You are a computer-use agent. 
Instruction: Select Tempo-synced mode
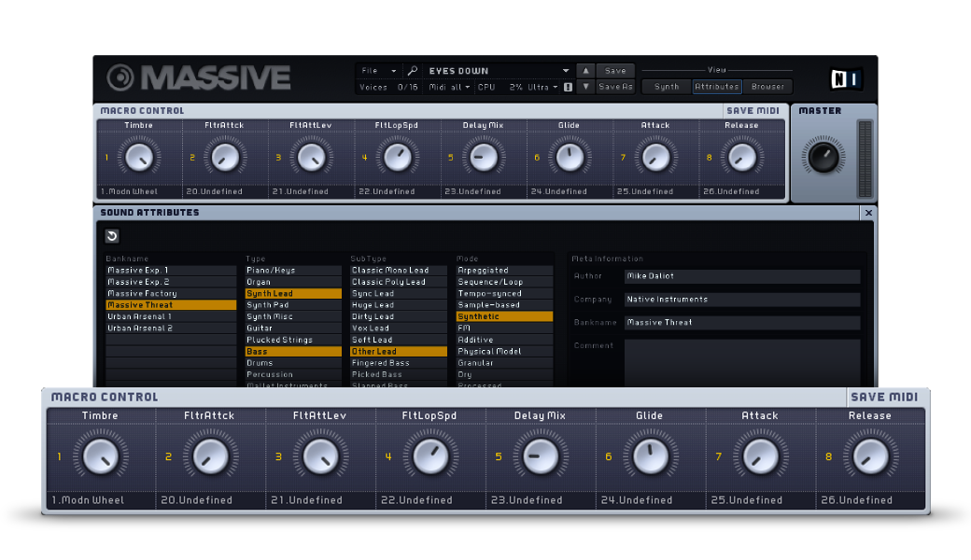coord(505,293)
